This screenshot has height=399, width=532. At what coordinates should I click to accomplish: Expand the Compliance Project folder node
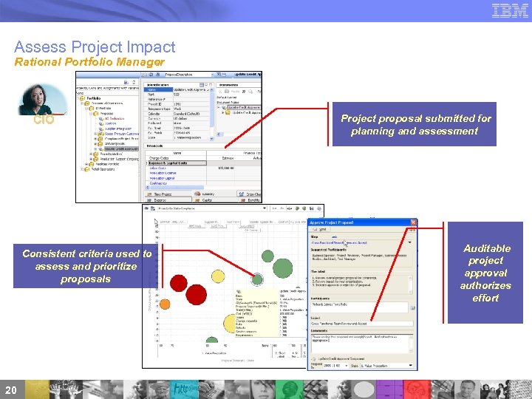tap(95, 139)
